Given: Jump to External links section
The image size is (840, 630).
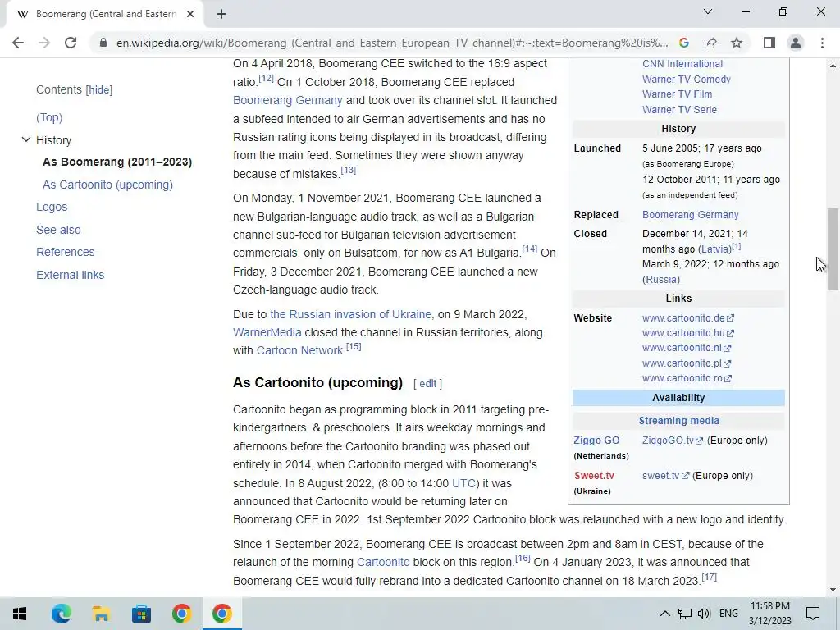Looking at the screenshot, I should coord(71,275).
